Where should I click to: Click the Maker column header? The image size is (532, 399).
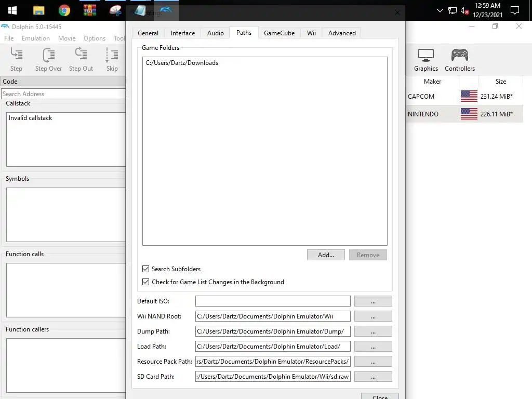(432, 82)
